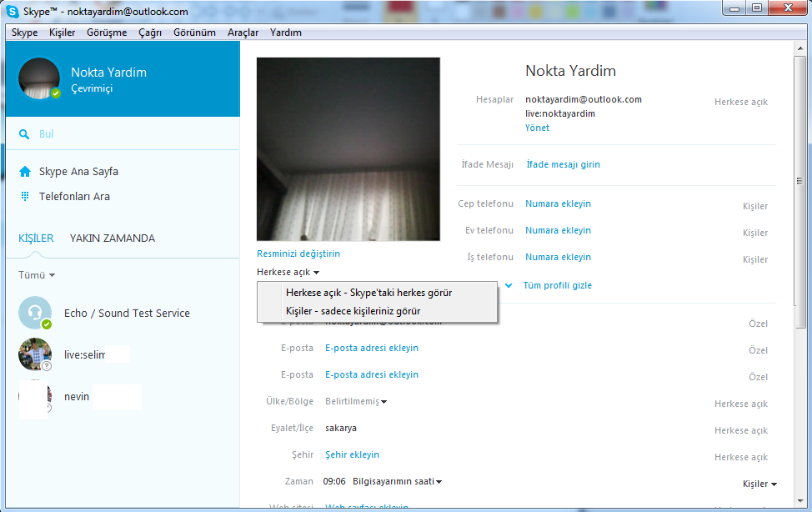Screen dimensions: 812x512
Task: Click the live:selim contact avatar
Action: [35, 354]
